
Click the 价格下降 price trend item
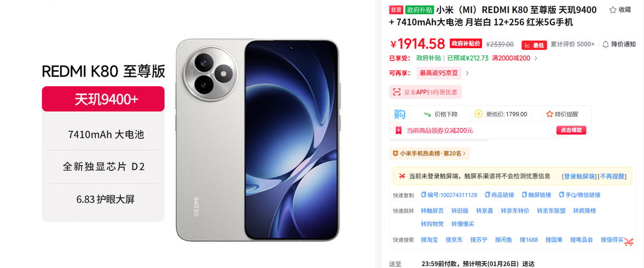441,114
